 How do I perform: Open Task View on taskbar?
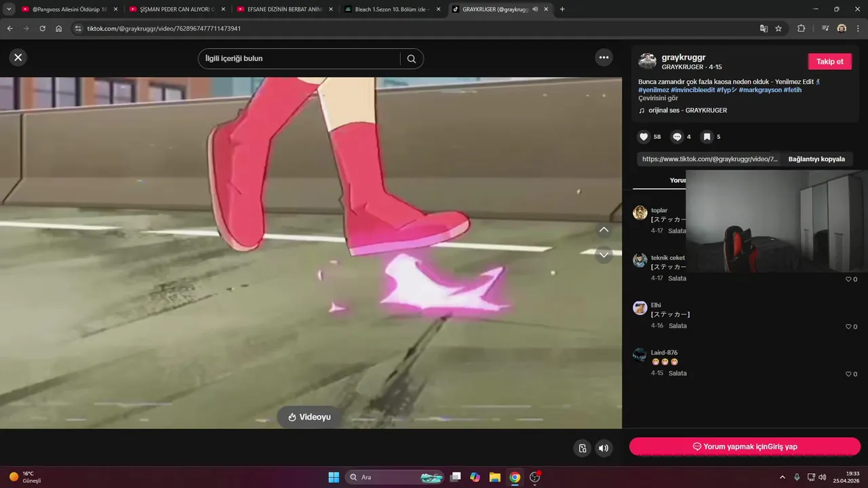pos(456,477)
